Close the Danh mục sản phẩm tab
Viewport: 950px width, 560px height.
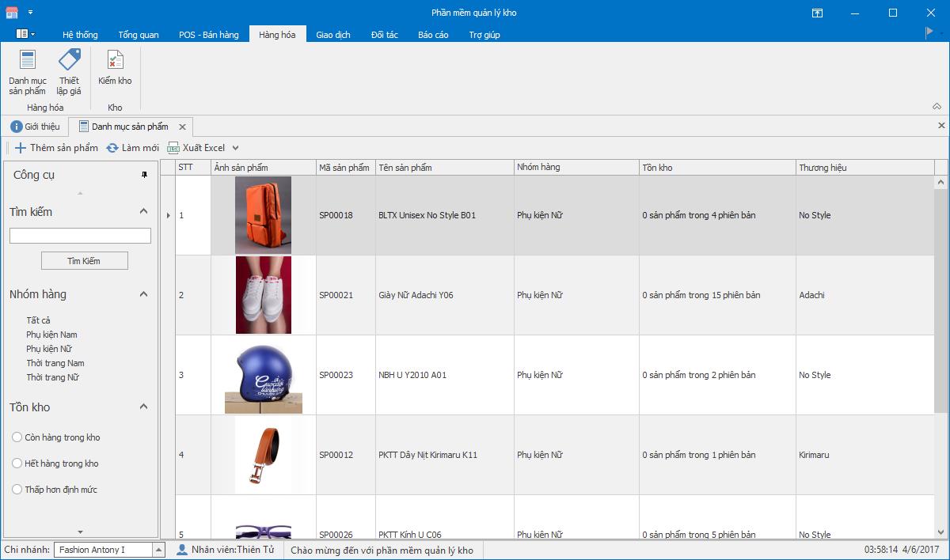click(182, 127)
